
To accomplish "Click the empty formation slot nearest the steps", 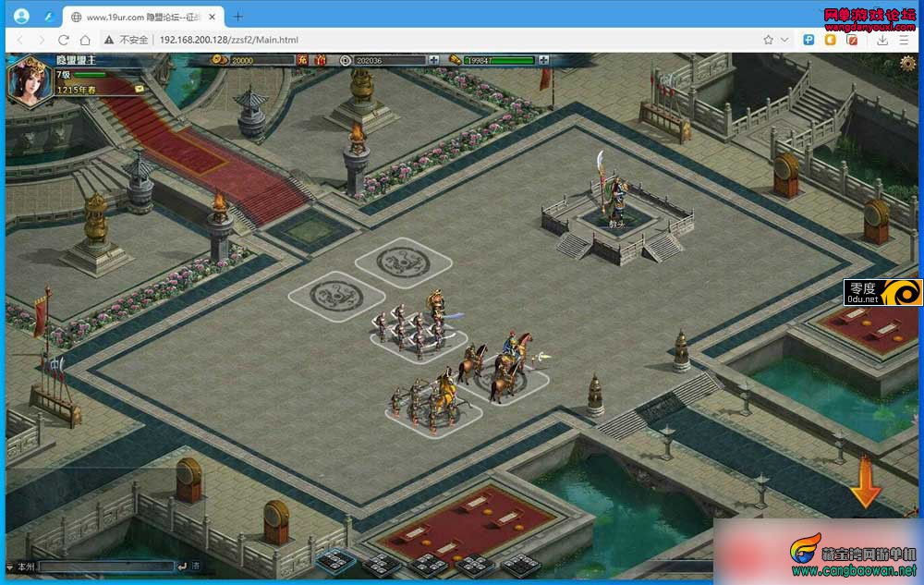I will tap(404, 262).
